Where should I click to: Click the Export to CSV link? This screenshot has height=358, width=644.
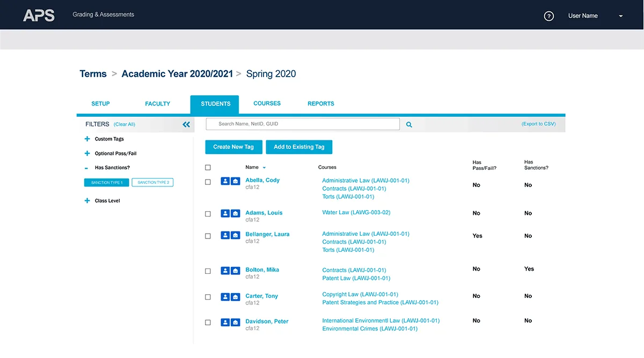click(x=538, y=124)
